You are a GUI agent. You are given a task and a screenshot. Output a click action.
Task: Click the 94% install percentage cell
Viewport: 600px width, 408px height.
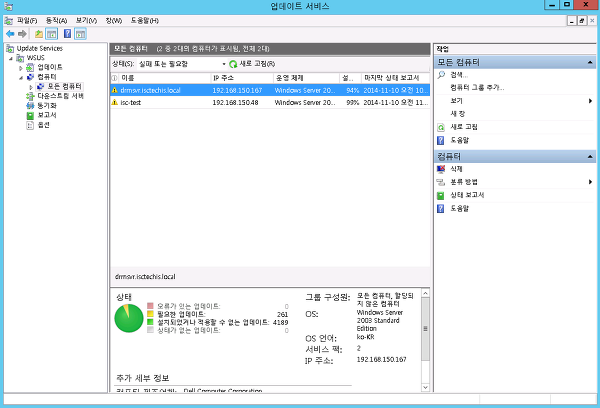(352, 90)
